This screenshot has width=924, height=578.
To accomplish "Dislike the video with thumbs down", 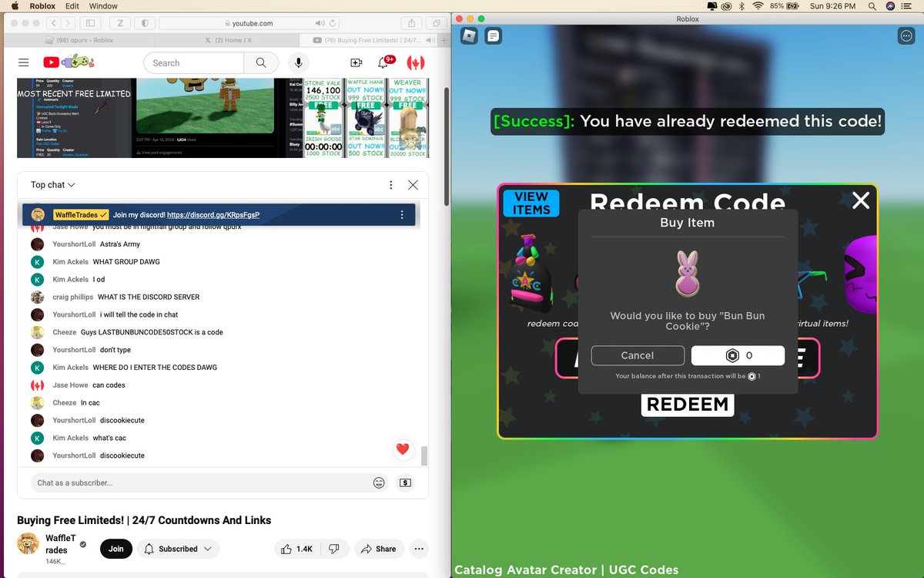I will [x=334, y=549].
